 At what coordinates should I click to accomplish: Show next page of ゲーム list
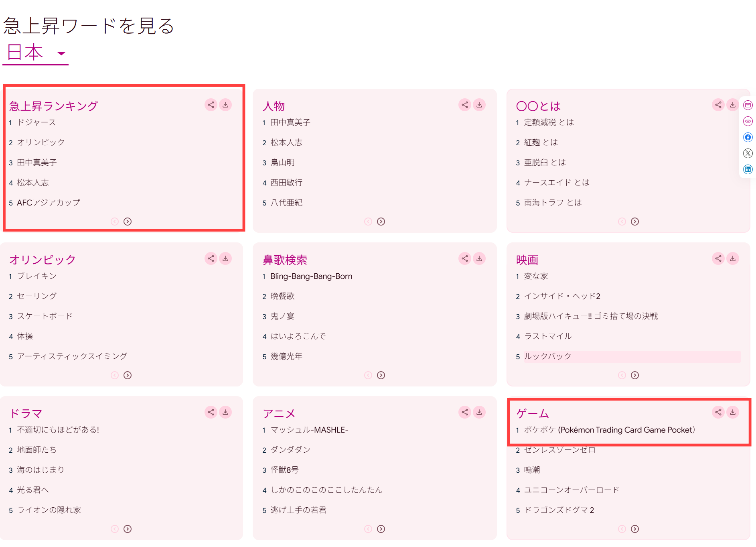635,529
